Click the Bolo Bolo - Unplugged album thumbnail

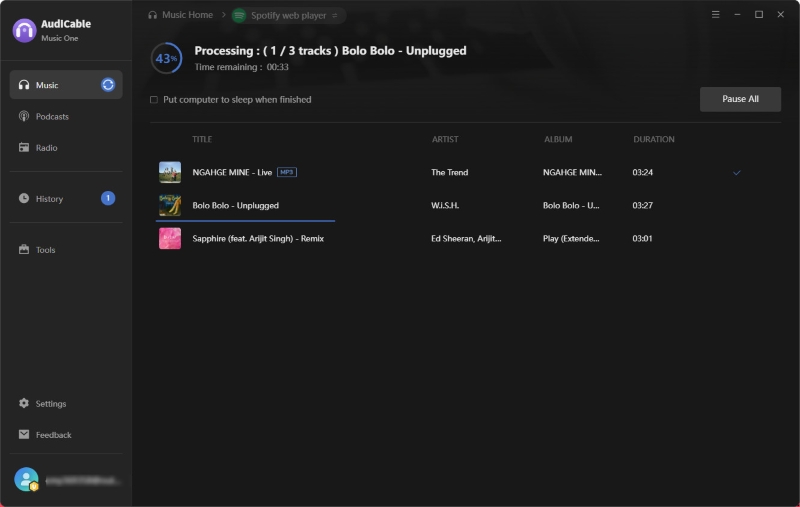click(x=170, y=205)
